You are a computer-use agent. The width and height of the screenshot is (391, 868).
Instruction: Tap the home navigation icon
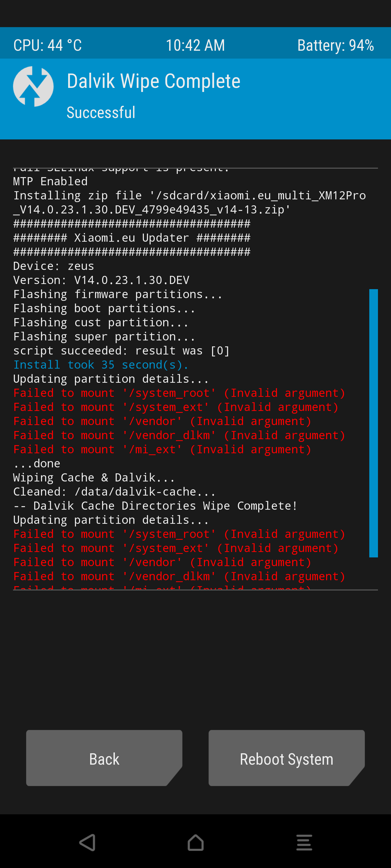pos(196,843)
